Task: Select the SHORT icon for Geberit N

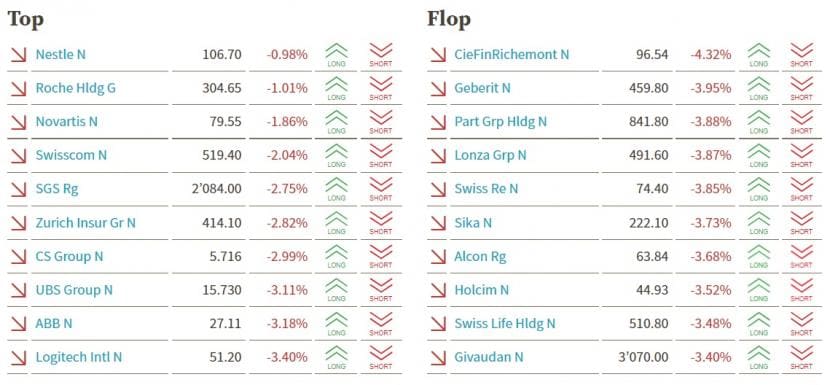Action: [801, 88]
